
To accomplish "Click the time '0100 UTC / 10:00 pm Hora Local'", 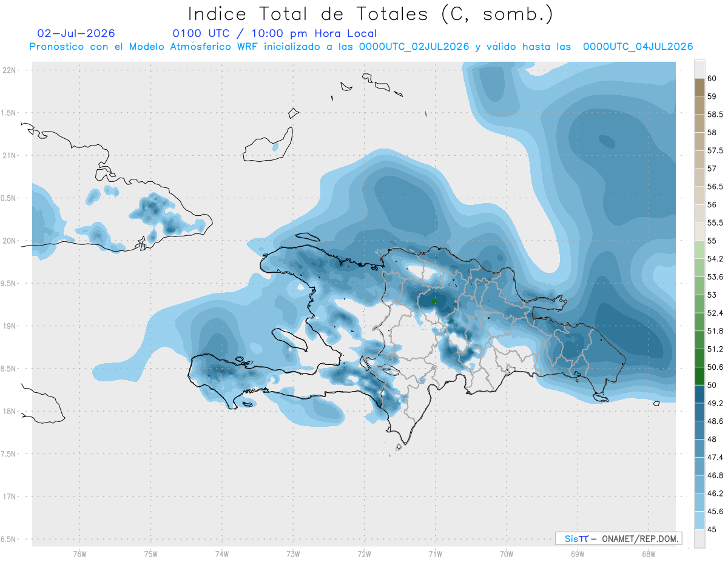I will tap(274, 33).
